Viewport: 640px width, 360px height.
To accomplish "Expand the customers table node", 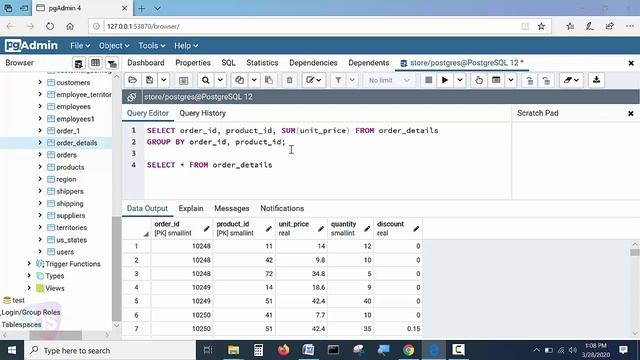I will click(40, 82).
